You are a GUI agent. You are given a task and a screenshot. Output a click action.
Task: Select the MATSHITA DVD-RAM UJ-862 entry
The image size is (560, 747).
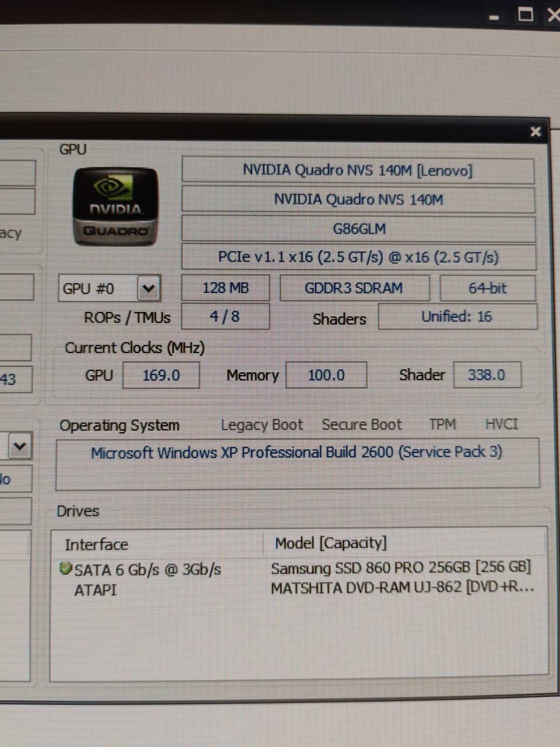(402, 587)
